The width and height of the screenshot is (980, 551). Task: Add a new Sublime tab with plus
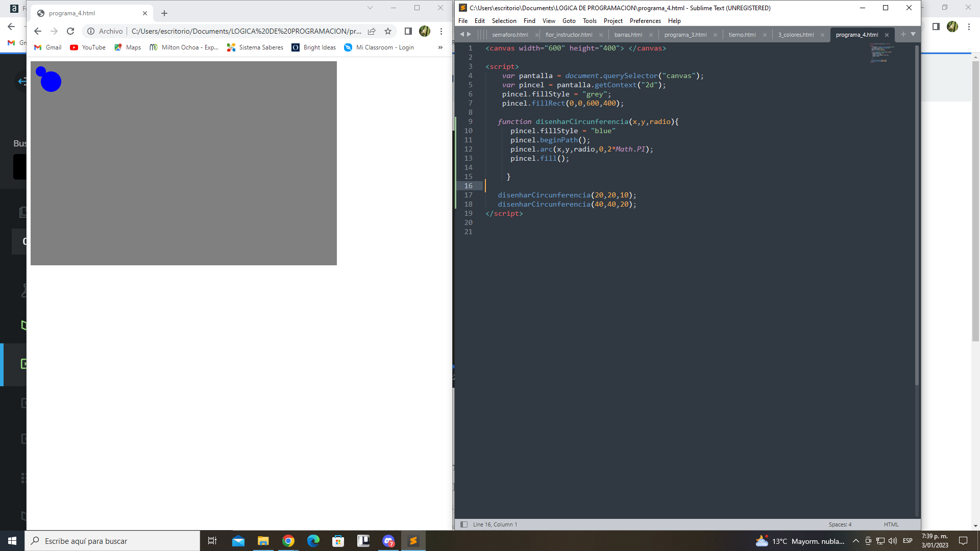pyautogui.click(x=903, y=34)
